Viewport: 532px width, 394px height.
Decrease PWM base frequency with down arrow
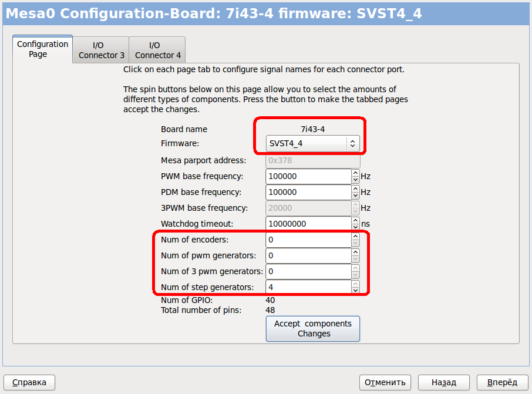point(355,180)
